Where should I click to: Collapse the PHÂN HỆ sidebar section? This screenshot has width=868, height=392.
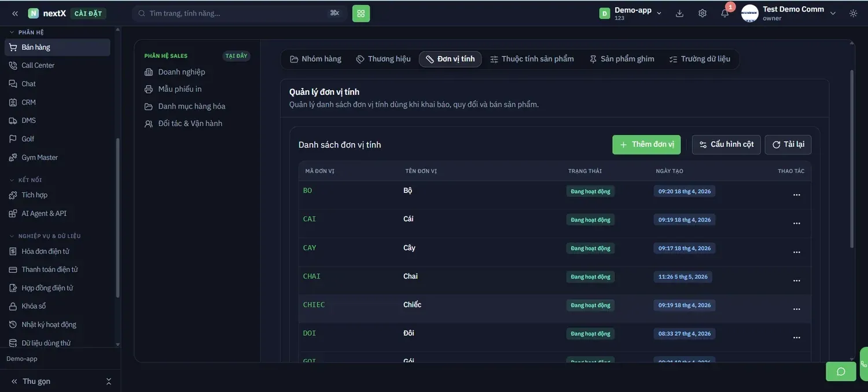point(26,32)
